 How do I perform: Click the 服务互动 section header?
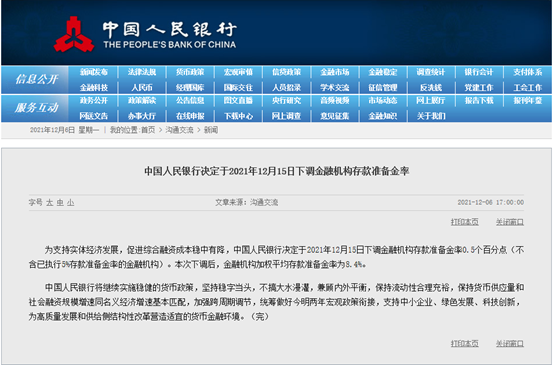(36, 108)
